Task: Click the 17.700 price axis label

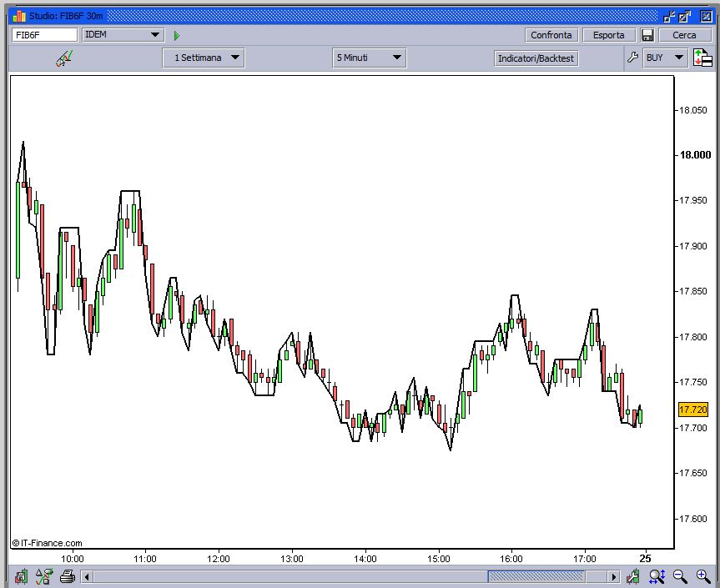Action: pos(693,428)
